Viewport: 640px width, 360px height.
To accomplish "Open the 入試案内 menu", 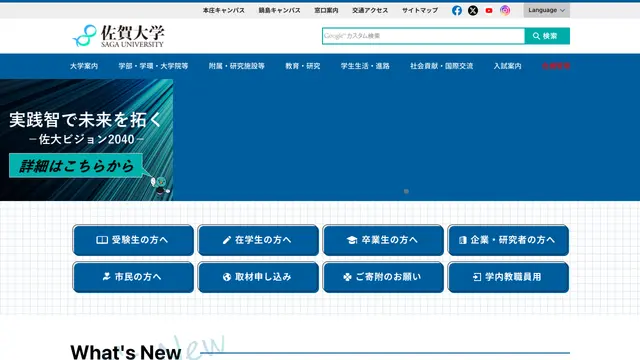I will click(x=507, y=66).
